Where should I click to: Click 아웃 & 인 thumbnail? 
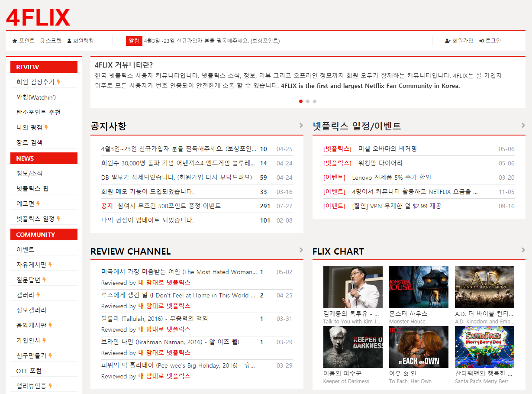tap(419, 347)
